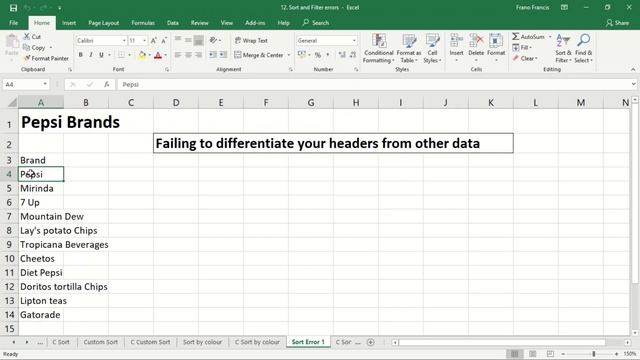The height and width of the screenshot is (360, 640).
Task: Click Insert Function fx button
Action: (107, 84)
